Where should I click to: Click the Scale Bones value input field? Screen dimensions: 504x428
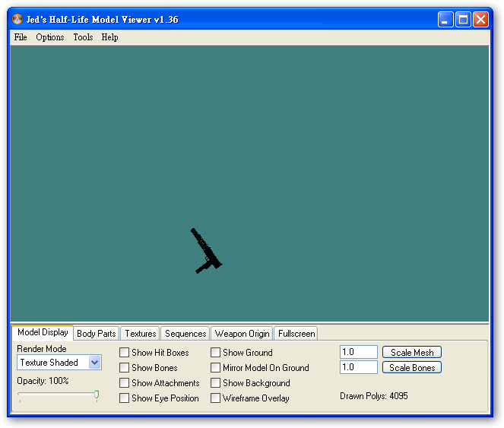[358, 367]
